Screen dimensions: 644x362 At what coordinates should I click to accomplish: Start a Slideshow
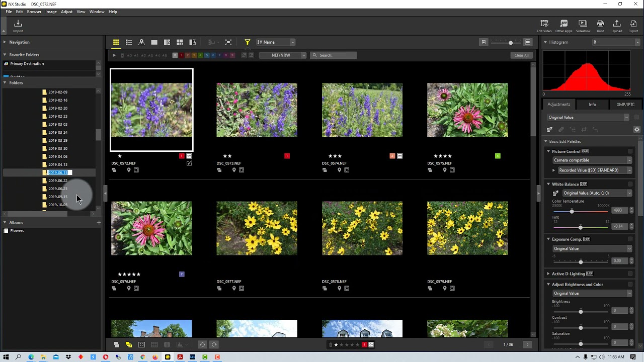tap(583, 26)
